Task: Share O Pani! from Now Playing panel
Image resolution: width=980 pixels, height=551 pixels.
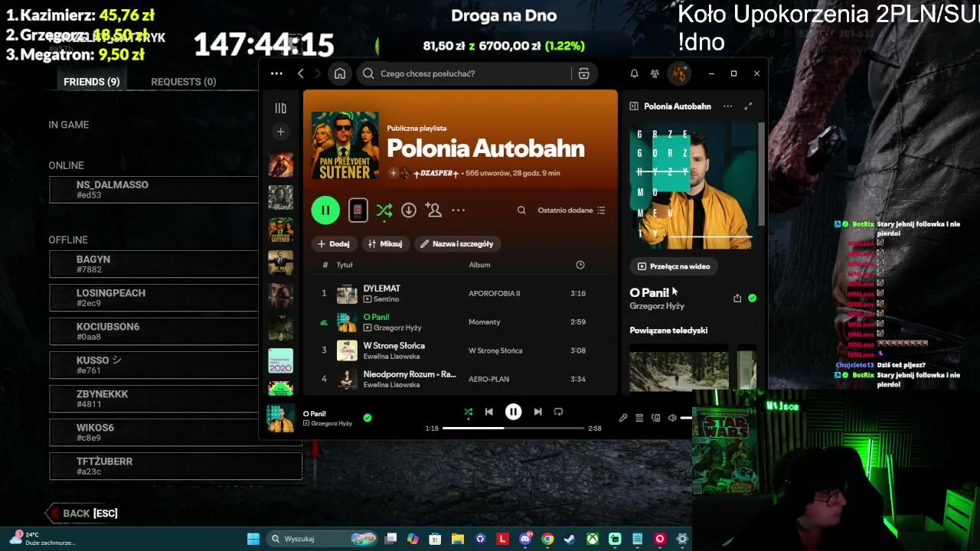Action: click(737, 298)
